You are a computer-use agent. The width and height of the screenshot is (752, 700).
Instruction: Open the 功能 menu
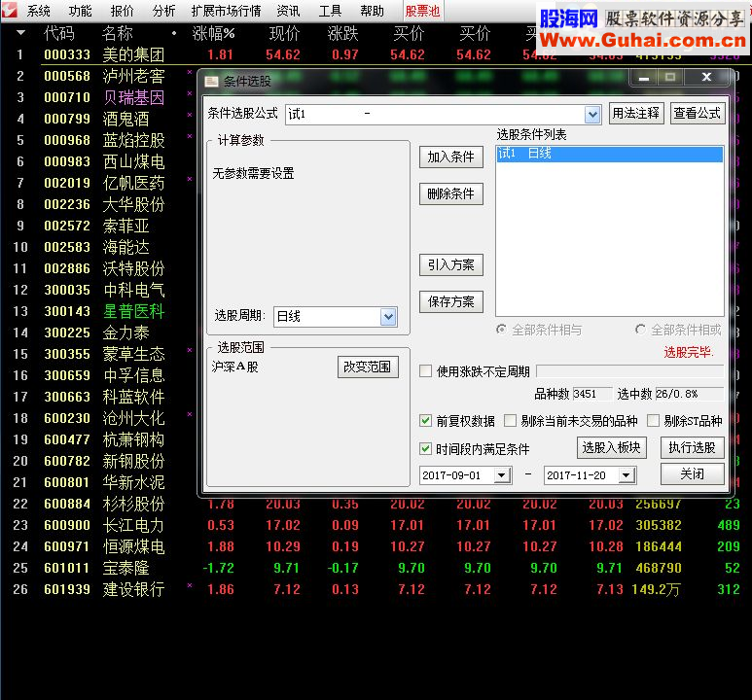point(80,11)
